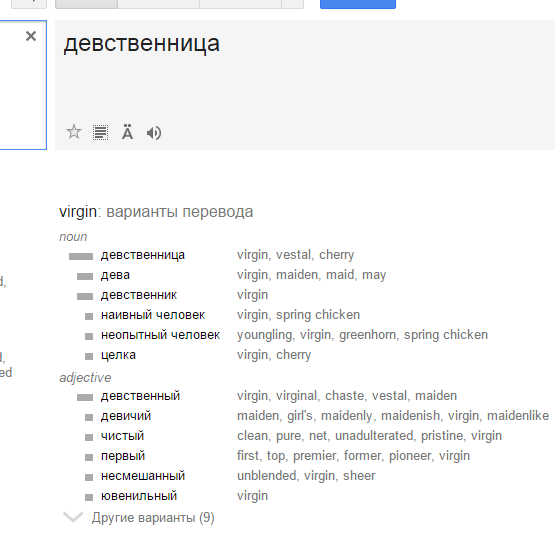Viewport: 555px width, 548px height.
Task: Pick the translation девственник
Action: click(x=139, y=295)
